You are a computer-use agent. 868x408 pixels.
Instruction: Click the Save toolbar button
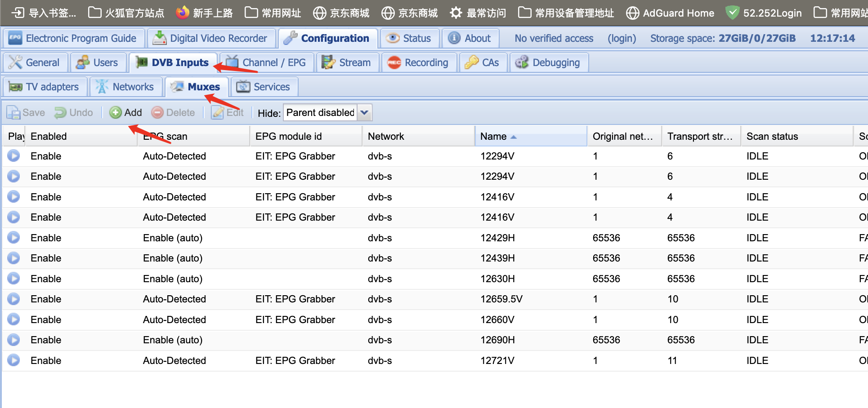point(26,113)
